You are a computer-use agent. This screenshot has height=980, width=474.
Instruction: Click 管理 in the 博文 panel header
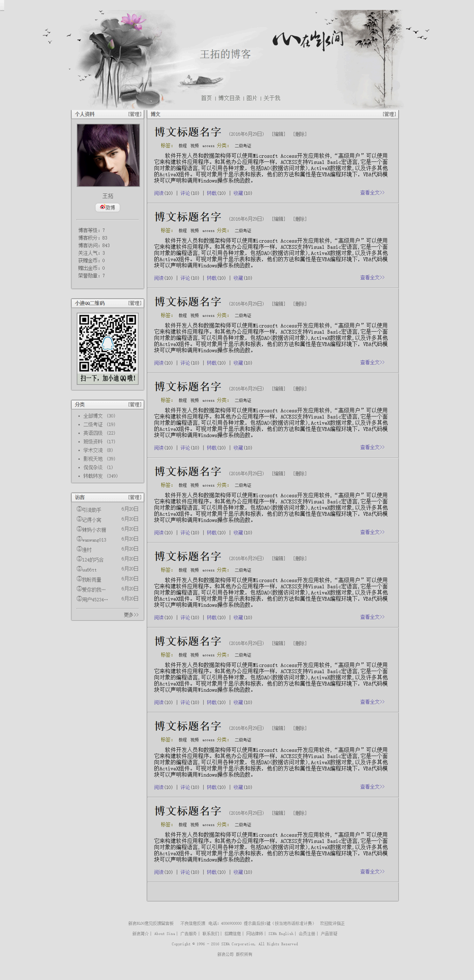coord(389,114)
